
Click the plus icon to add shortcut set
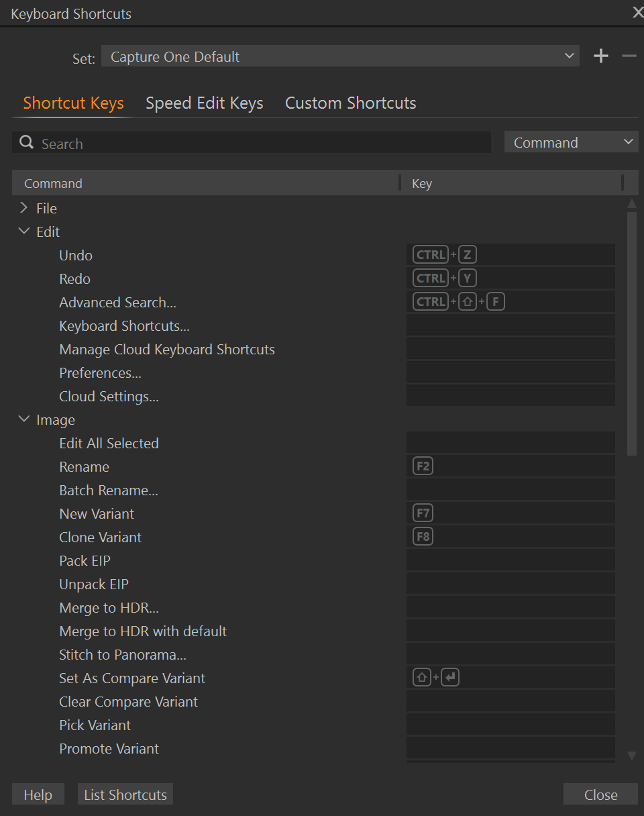click(x=601, y=56)
